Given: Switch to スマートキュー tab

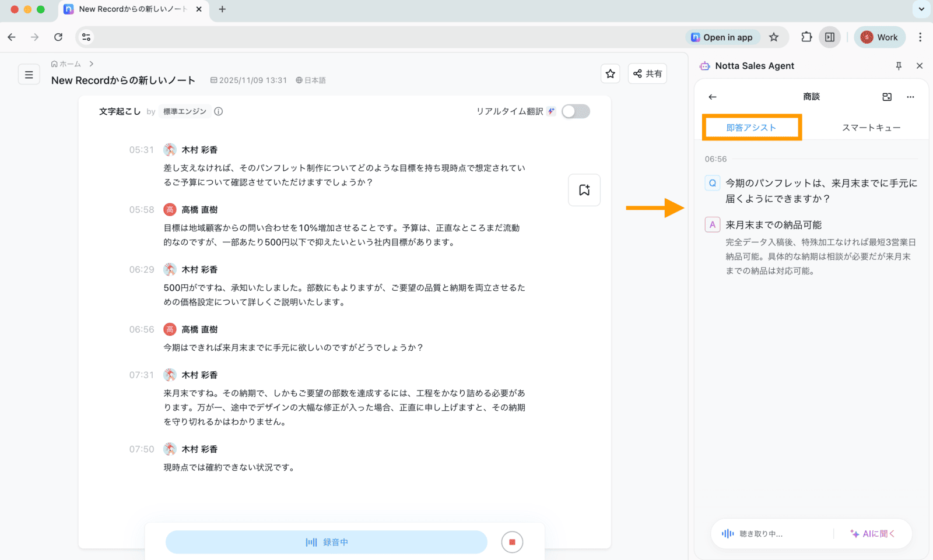Looking at the screenshot, I should (x=871, y=128).
